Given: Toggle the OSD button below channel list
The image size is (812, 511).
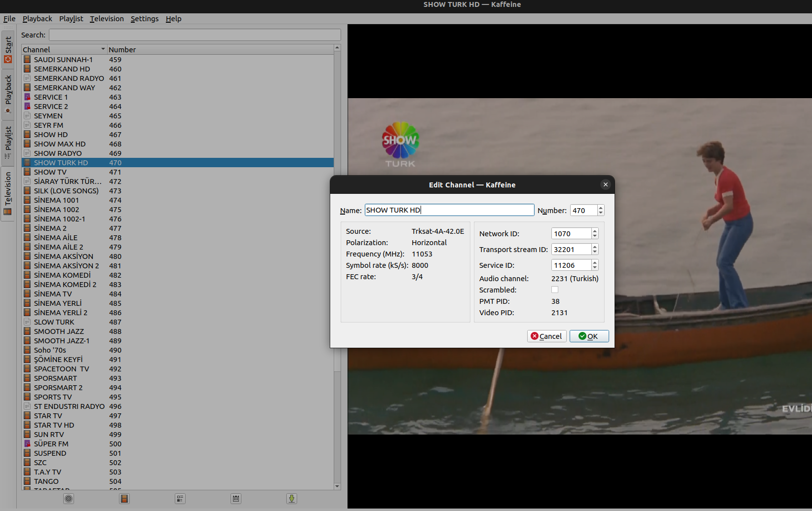Looking at the screenshot, I should 69,499.
